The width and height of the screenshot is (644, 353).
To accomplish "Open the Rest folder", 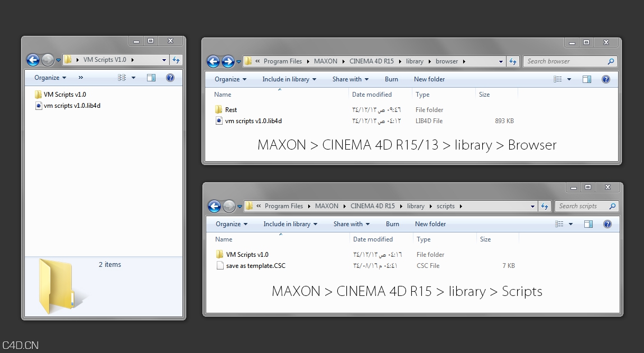I will pyautogui.click(x=231, y=110).
